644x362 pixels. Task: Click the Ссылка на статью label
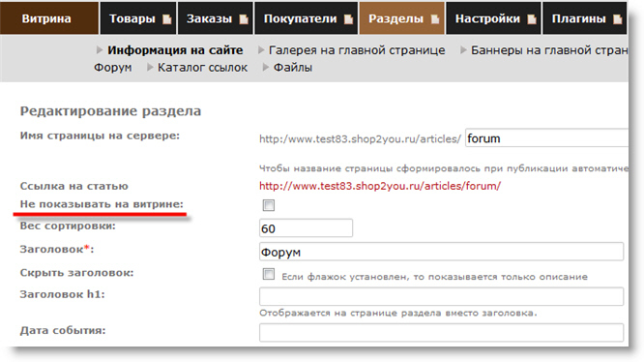[x=73, y=186]
